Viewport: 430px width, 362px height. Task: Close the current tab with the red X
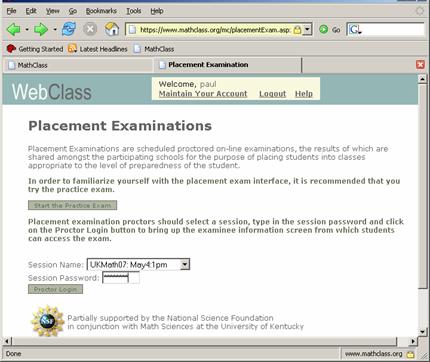pos(420,65)
